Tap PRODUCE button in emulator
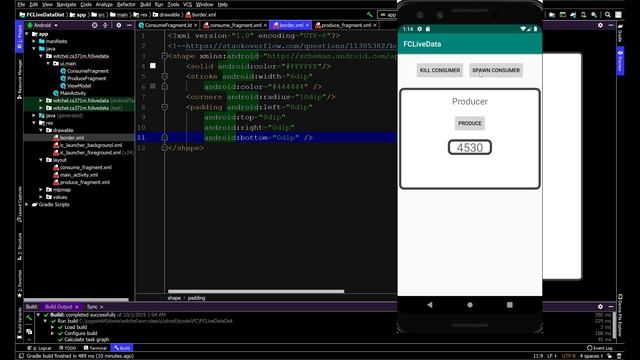This screenshot has width=640, height=360. point(470,123)
